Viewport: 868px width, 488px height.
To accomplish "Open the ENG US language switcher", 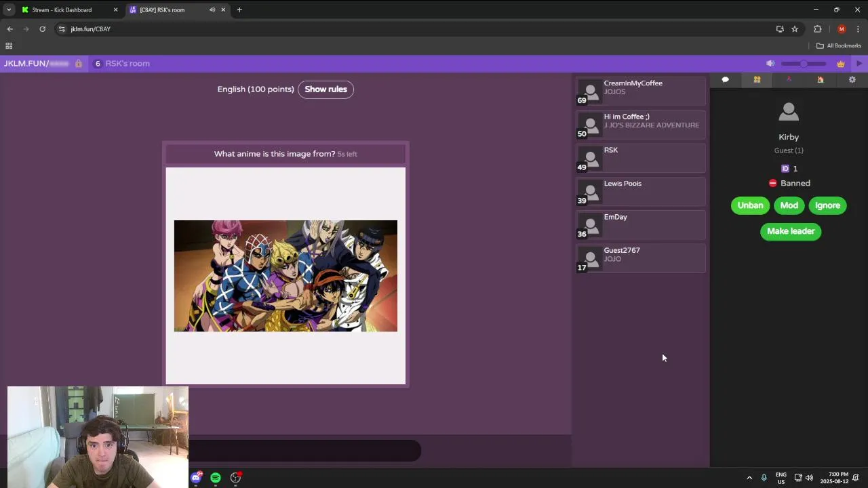I will (x=781, y=478).
